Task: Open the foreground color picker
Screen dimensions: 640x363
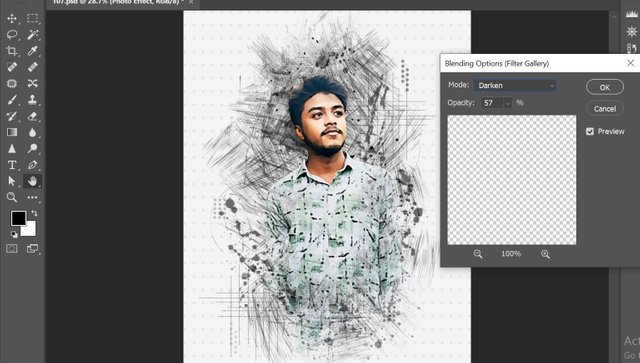Action: coord(18,218)
